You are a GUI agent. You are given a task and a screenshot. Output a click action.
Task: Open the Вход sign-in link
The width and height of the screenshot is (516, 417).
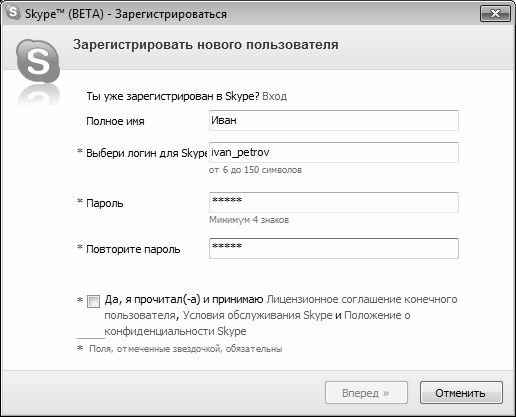click(274, 96)
